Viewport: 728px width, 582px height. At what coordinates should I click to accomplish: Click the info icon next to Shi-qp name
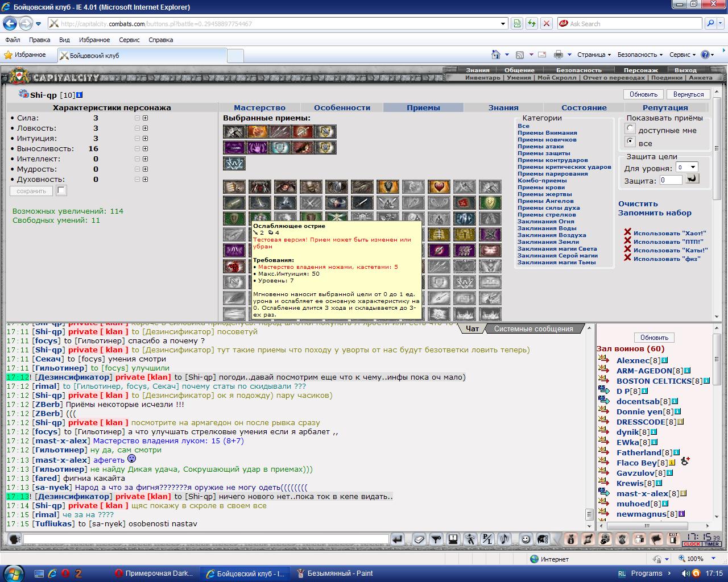pyautogui.click(x=80, y=95)
